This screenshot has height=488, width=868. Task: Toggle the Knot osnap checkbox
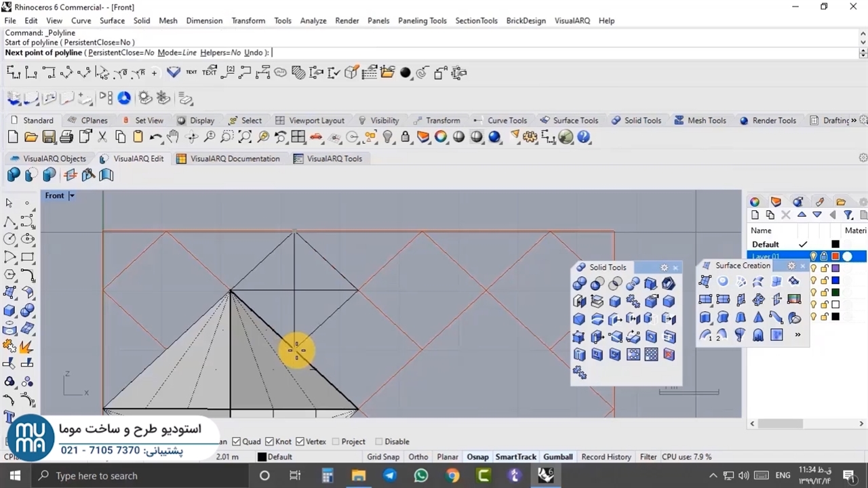click(x=269, y=441)
